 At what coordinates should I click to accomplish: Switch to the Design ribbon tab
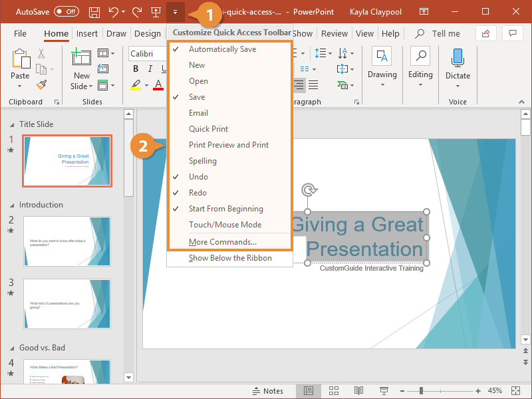click(148, 33)
